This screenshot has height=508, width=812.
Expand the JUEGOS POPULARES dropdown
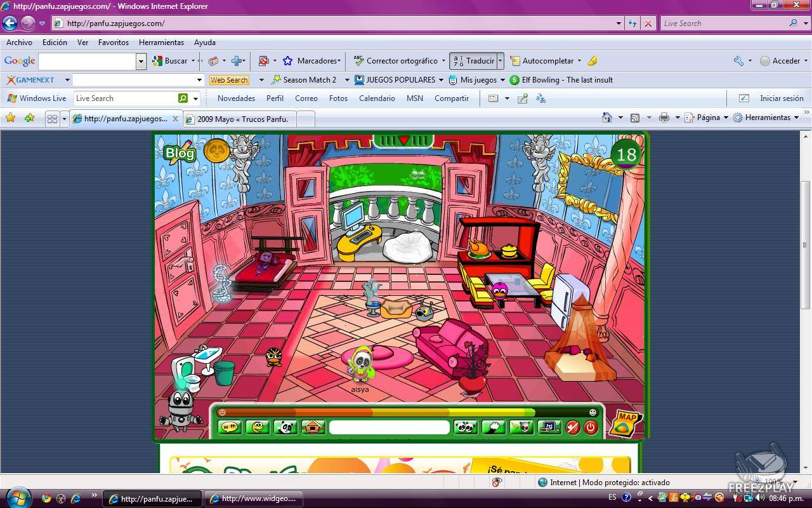(x=441, y=80)
